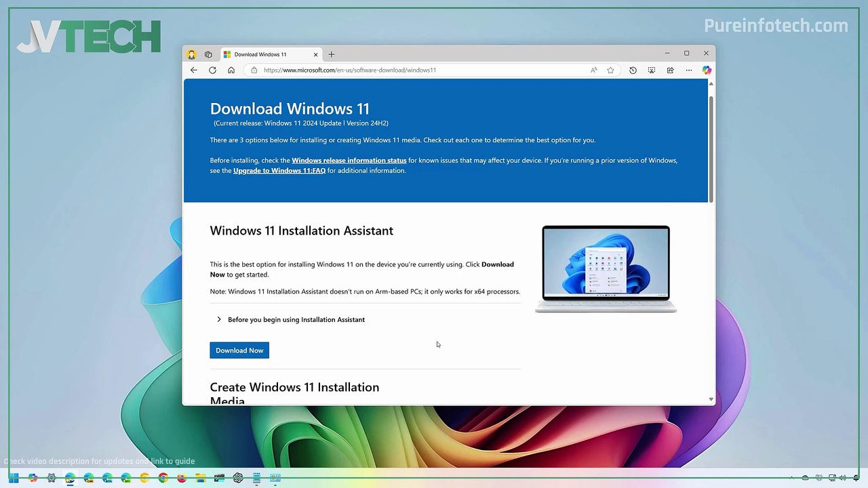Refresh the Download Windows 11 page
The image size is (868, 488).
[212, 70]
